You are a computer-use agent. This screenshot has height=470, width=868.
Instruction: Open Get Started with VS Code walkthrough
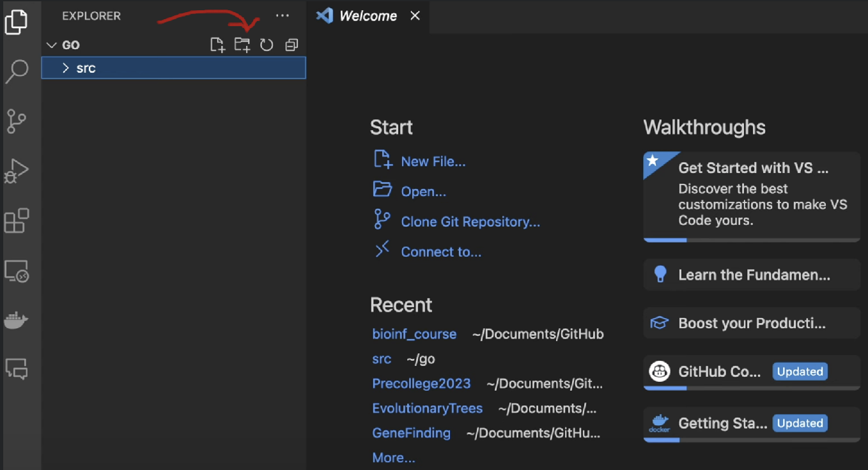pyautogui.click(x=752, y=197)
